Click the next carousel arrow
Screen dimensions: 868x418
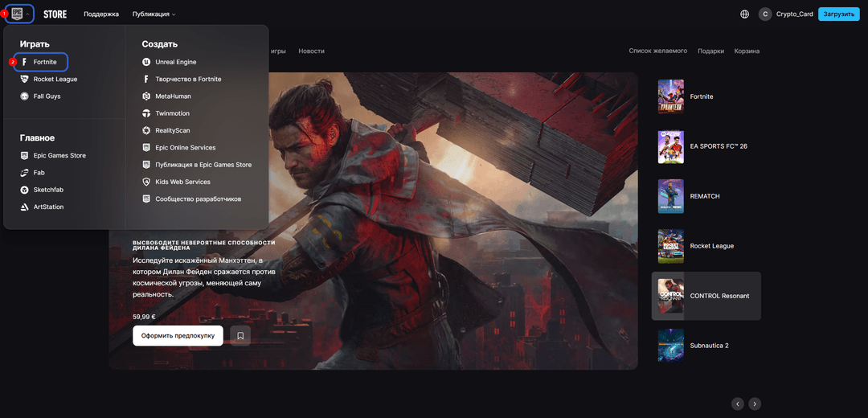click(x=755, y=404)
